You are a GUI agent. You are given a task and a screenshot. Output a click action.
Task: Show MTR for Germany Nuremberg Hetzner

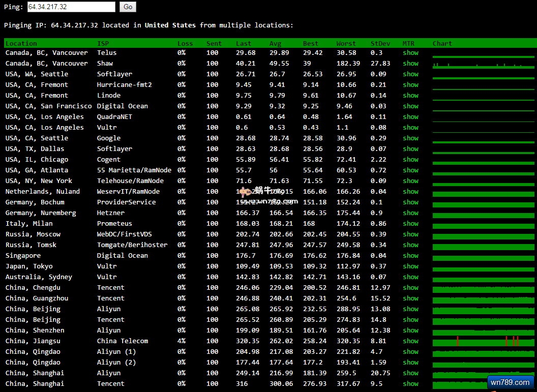click(410, 213)
